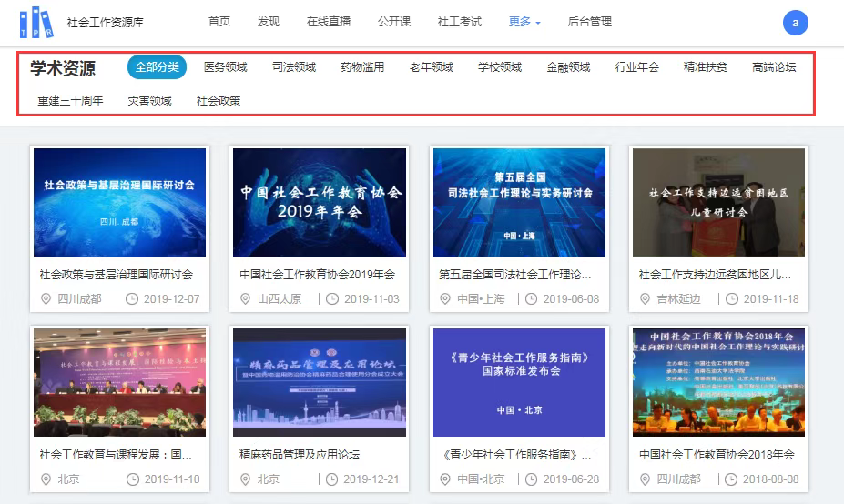Filter by 精准扶贫 category
The height and width of the screenshot is (504, 844).
706,67
